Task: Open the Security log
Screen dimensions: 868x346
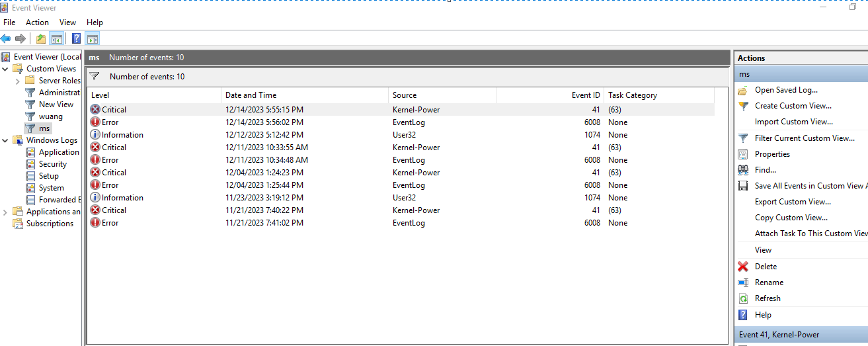Action: click(x=46, y=164)
